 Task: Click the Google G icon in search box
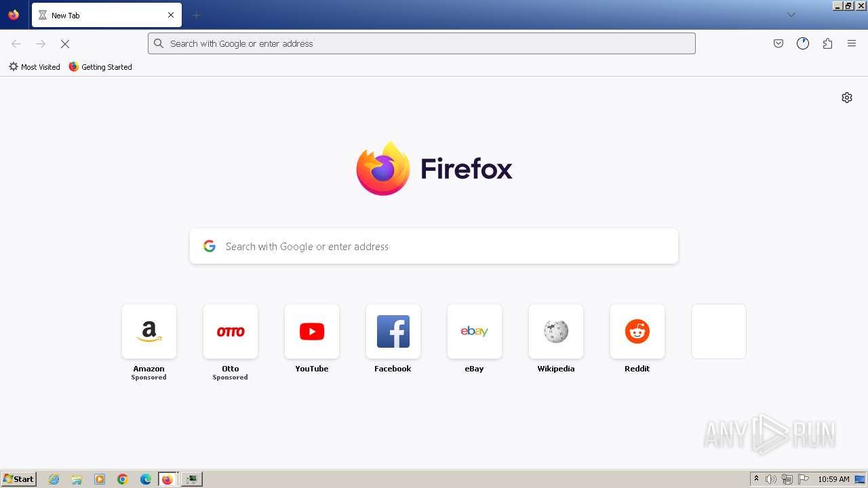[210, 246]
